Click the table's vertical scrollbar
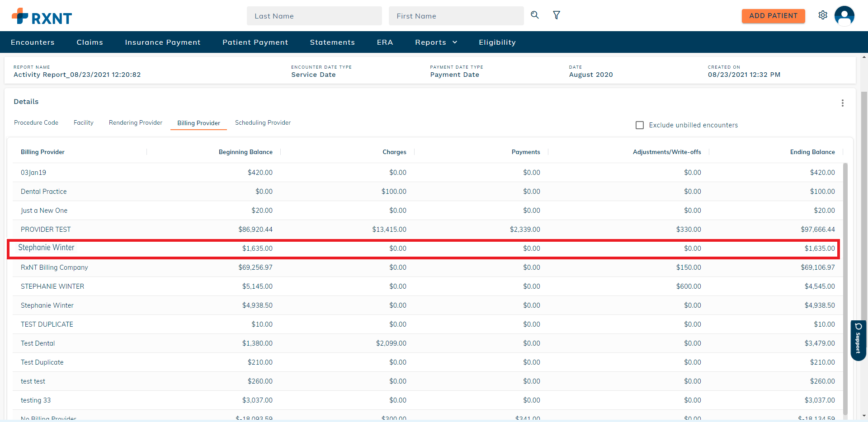Image resolution: width=868 pixels, height=422 pixels. (x=845, y=289)
